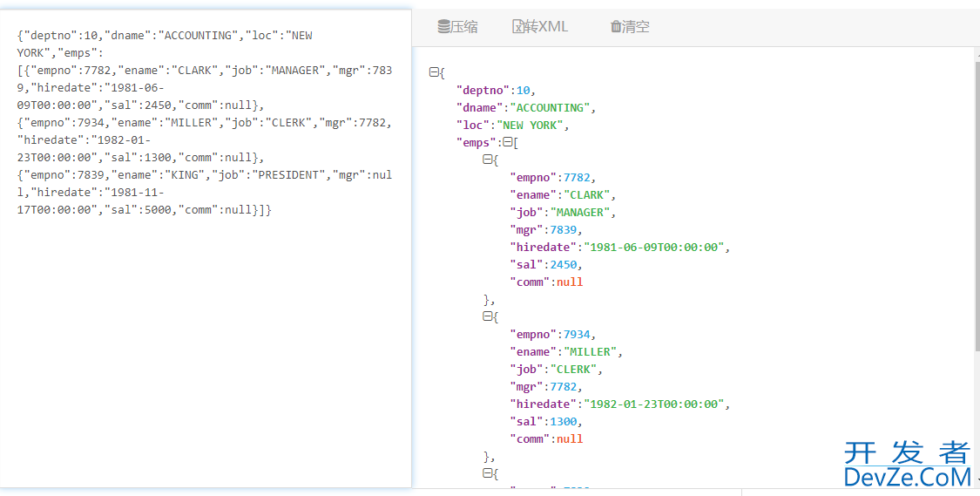
Task: Collapse the object above empno 7934
Action: click(488, 317)
